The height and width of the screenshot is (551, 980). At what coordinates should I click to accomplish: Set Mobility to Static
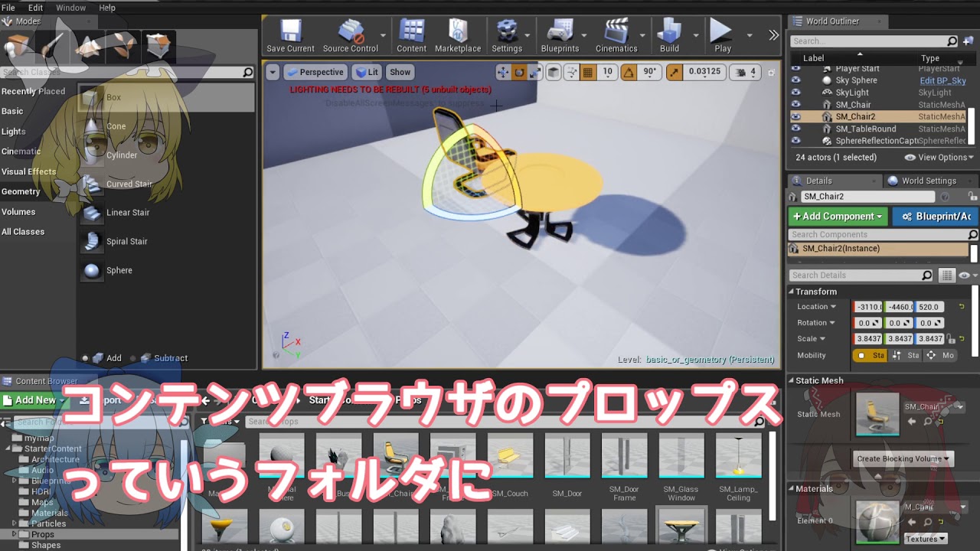coord(871,355)
